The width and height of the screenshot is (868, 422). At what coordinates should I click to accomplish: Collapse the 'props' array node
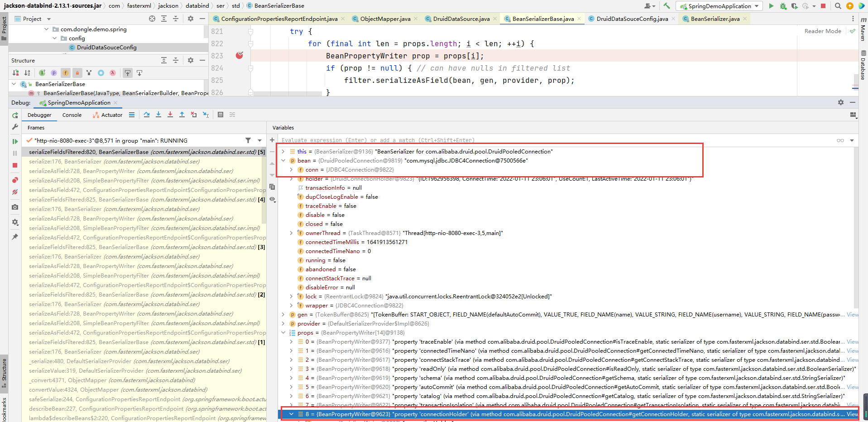point(283,332)
